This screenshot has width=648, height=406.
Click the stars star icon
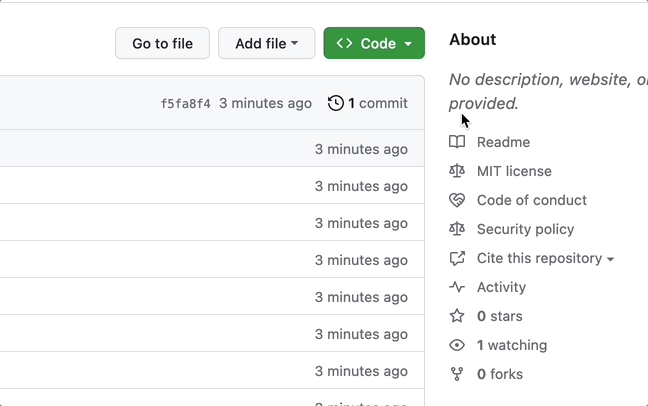[457, 316]
